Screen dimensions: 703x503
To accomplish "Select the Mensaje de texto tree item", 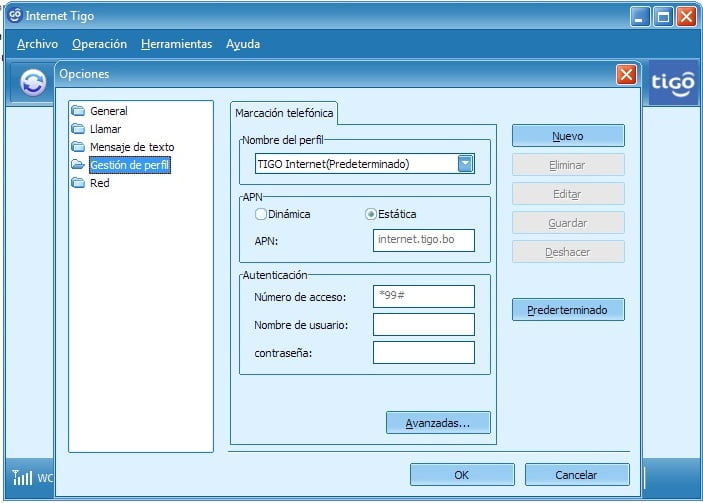I will click(132, 147).
